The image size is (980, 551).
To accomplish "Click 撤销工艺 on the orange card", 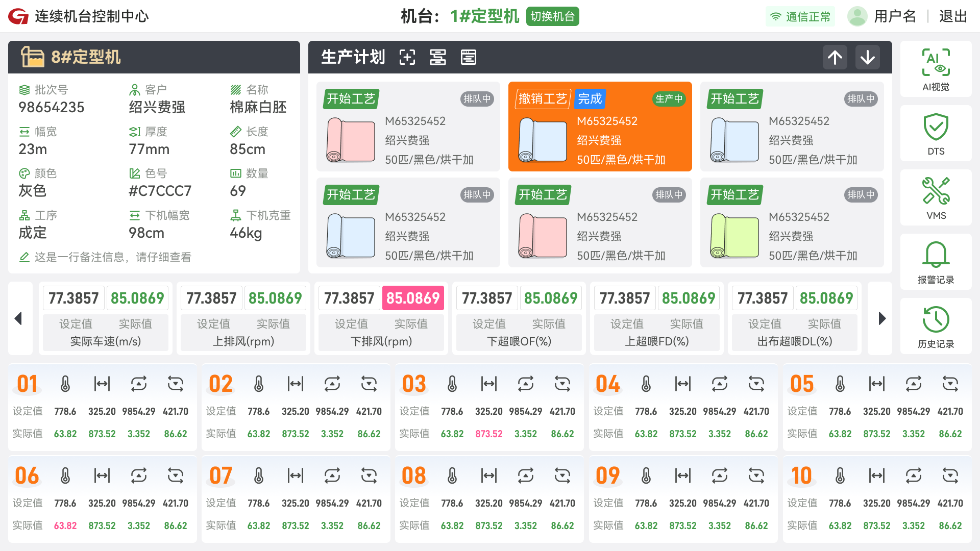I will tap(543, 98).
